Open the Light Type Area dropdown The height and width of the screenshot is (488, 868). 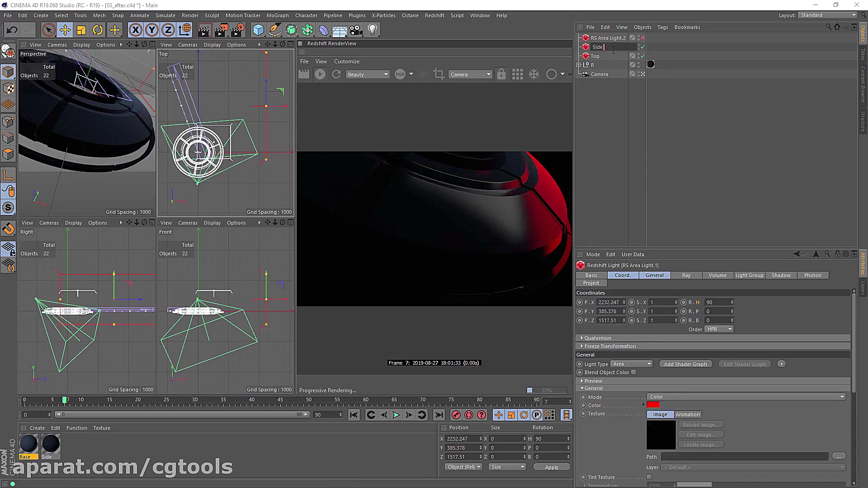tap(632, 364)
